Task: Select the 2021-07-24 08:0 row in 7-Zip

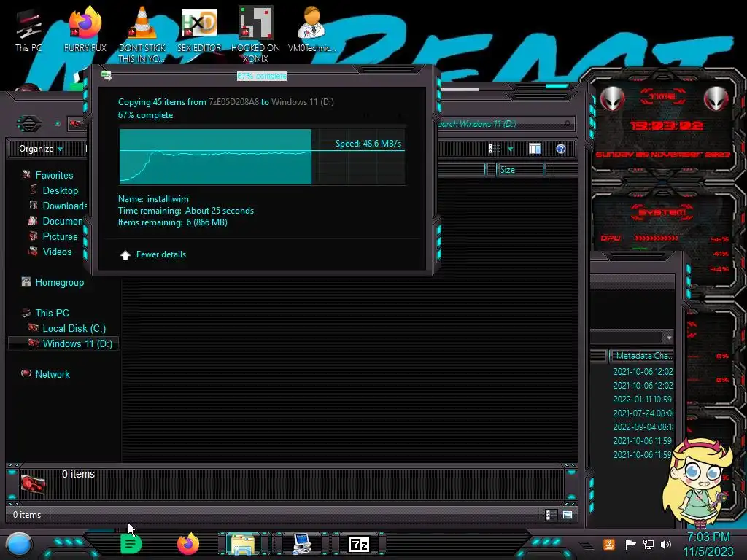Action: 643,413
